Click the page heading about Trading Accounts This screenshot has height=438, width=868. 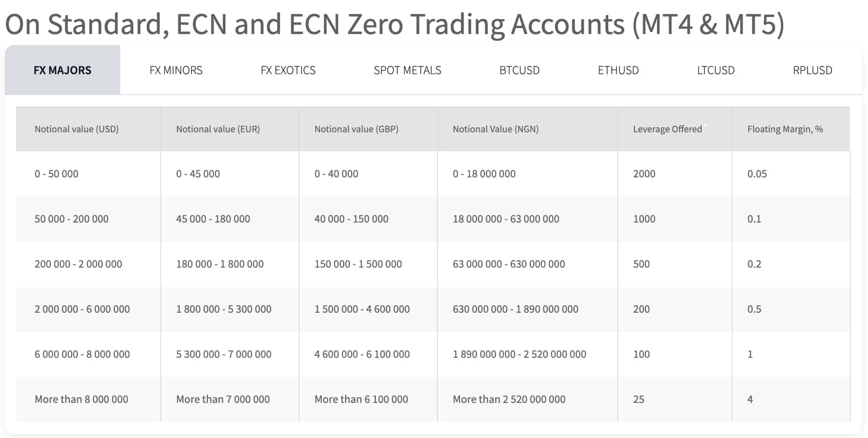(x=394, y=24)
